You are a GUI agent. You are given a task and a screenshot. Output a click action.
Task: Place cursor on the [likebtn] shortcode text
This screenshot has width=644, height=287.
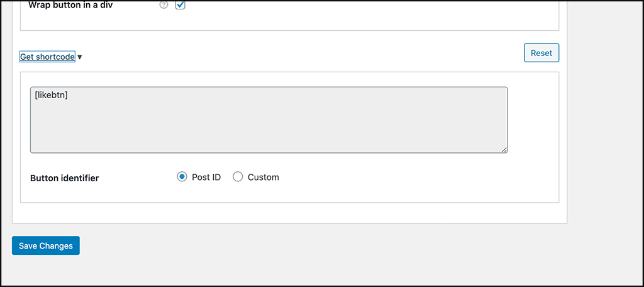pyautogui.click(x=52, y=96)
